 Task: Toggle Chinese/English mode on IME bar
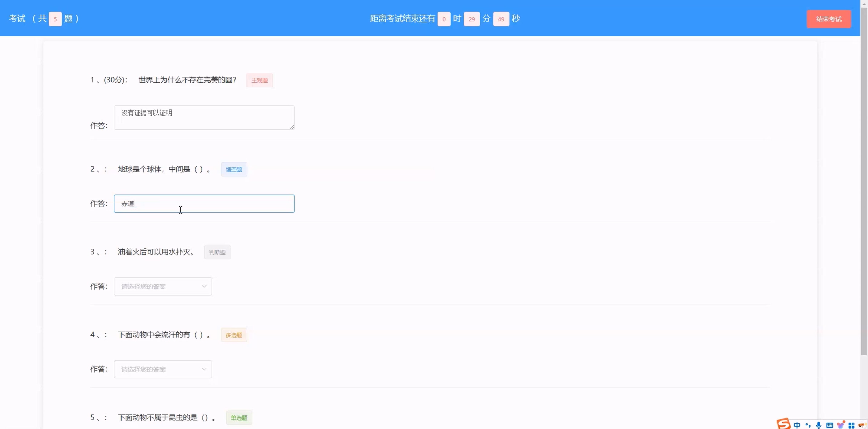(797, 425)
